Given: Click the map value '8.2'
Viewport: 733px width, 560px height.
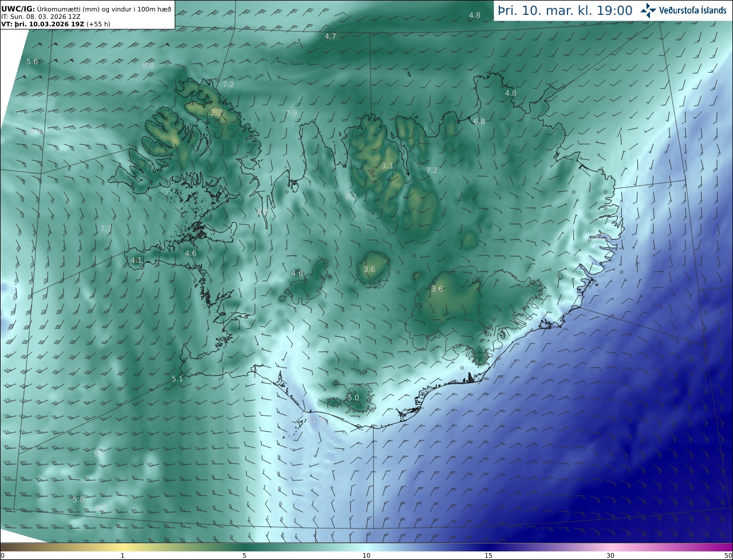Looking at the screenshot, I should point(351,196).
